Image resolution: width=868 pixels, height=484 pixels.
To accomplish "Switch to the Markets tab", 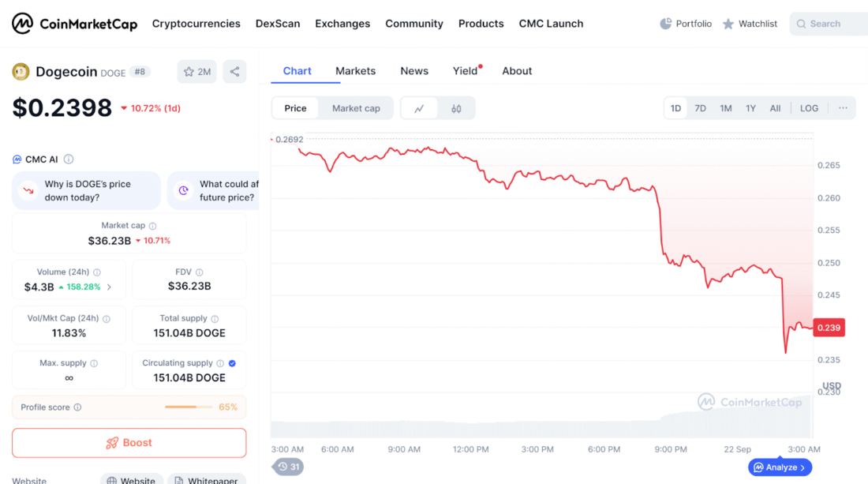I will click(x=355, y=71).
